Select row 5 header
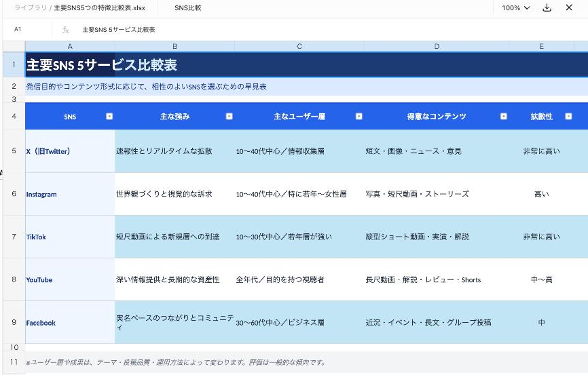This screenshot has height=375, width=588. point(14,151)
